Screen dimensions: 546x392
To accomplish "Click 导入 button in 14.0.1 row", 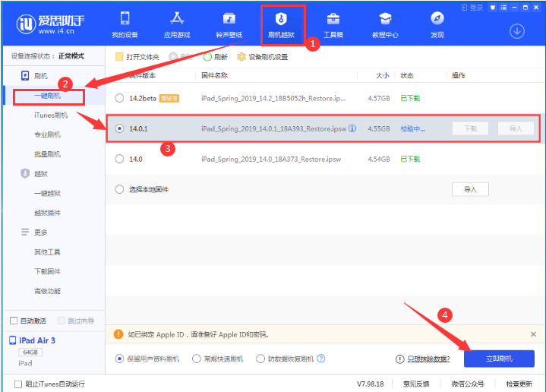I will pyautogui.click(x=516, y=128).
